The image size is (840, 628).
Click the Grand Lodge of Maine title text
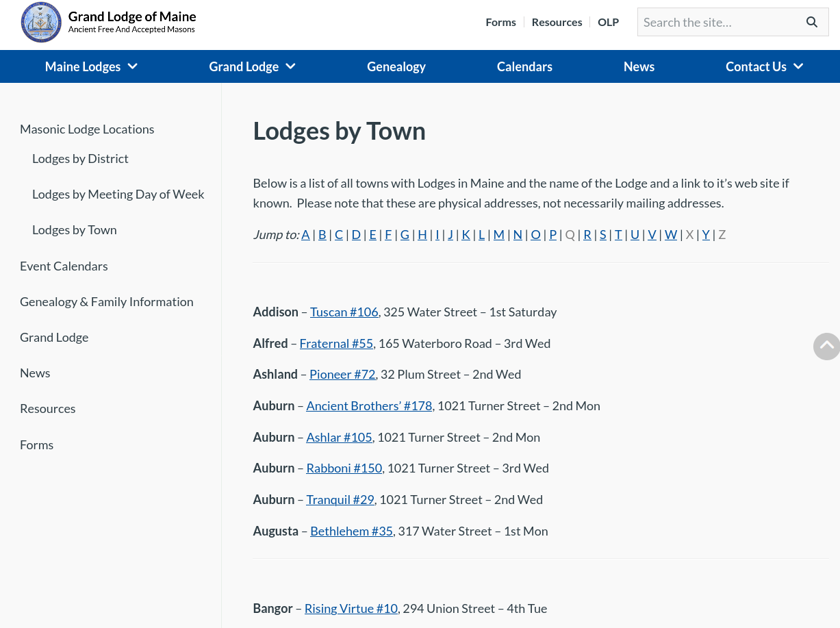(132, 16)
